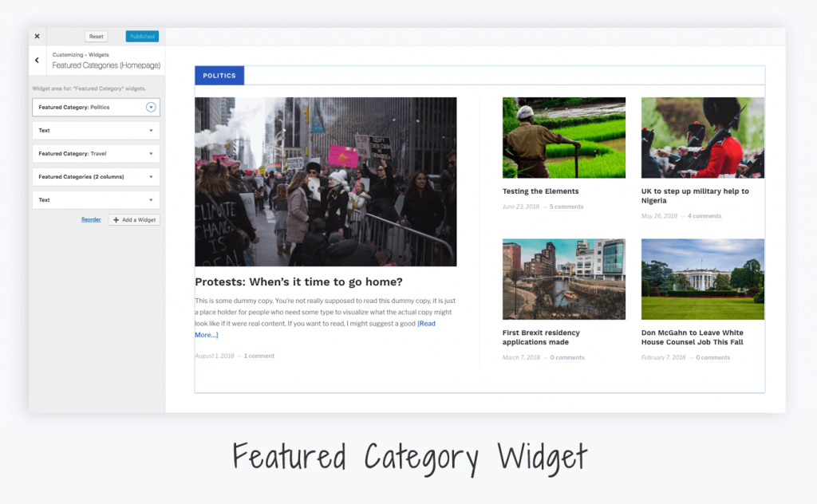Viewport: 817px width, 504px height.
Task: Close the Customizer with the X icon
Action: tap(37, 37)
